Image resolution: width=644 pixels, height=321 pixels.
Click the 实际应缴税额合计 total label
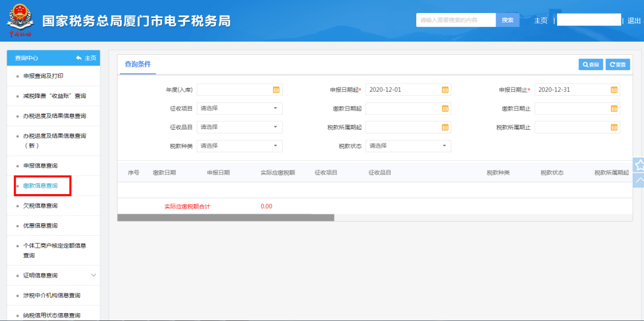pos(187,206)
